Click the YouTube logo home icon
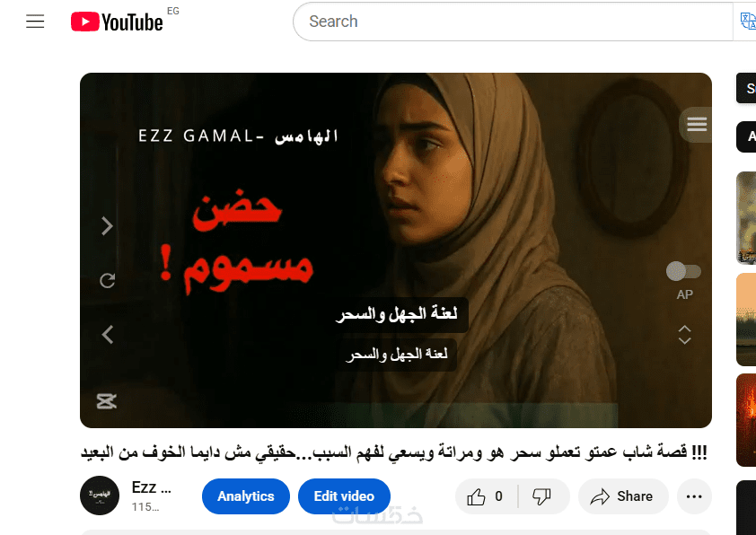This screenshot has width=756, height=535. tap(117, 22)
